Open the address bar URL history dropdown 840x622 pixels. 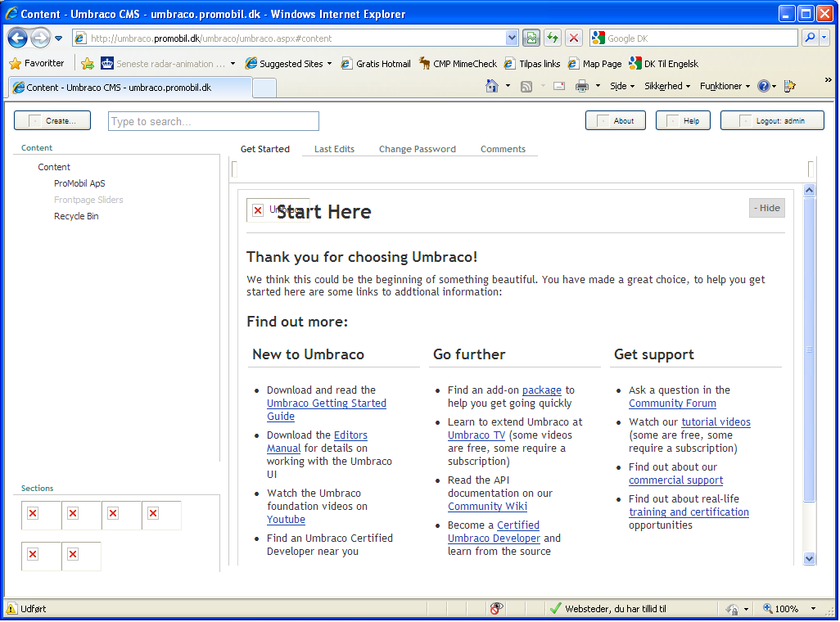[512, 38]
